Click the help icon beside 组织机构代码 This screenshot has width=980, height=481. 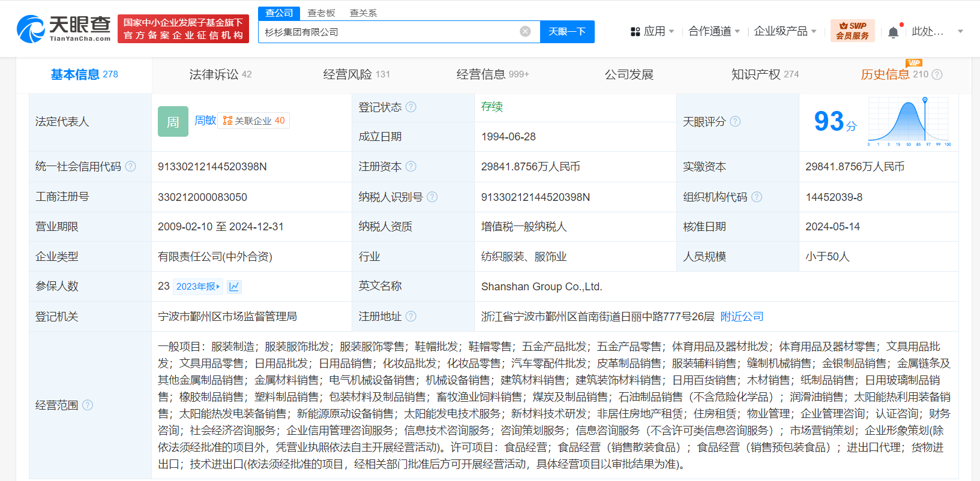[757, 197]
